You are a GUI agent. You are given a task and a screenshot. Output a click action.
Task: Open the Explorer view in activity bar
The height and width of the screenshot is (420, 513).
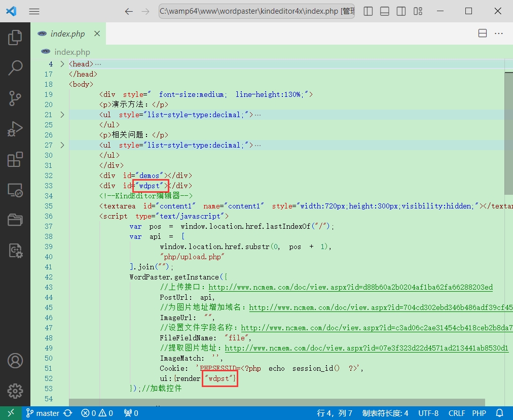coord(15,38)
